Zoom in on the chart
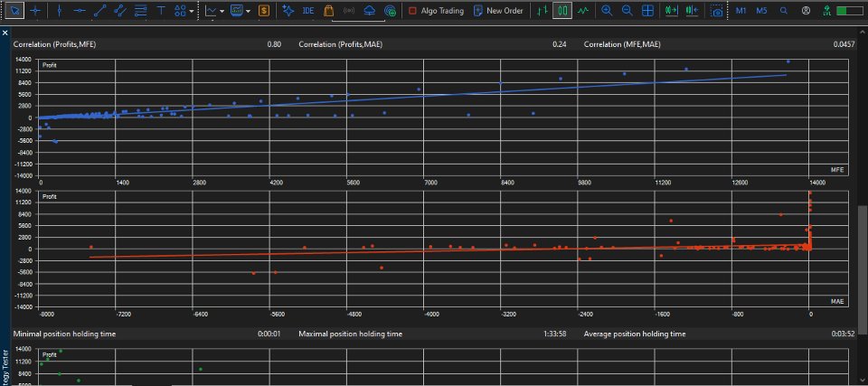 tap(608, 11)
